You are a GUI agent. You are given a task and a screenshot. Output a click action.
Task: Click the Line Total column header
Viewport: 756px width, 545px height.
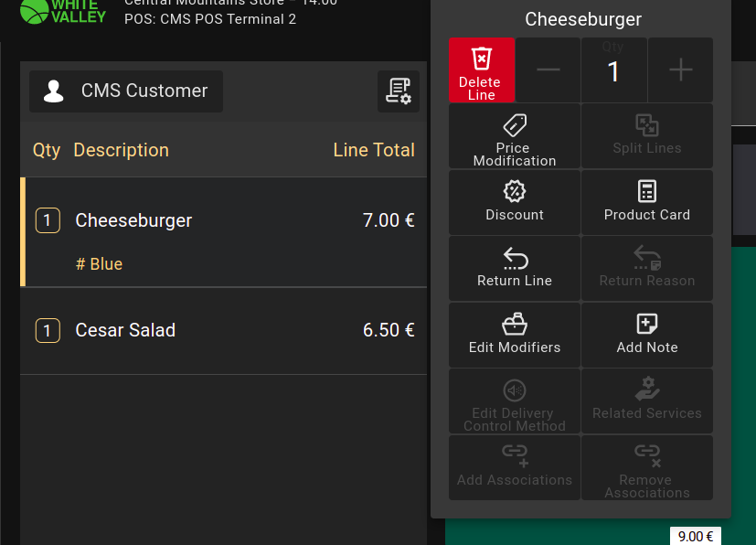click(x=374, y=150)
